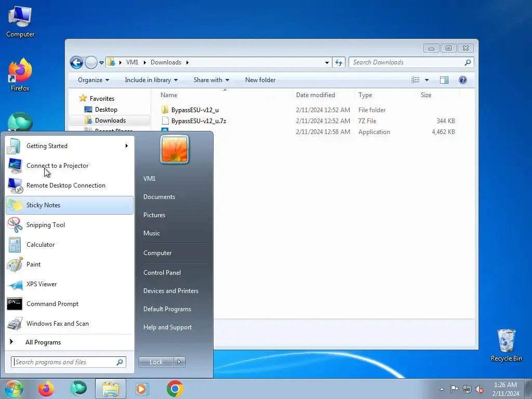Open the Share with dropdown

(211, 80)
